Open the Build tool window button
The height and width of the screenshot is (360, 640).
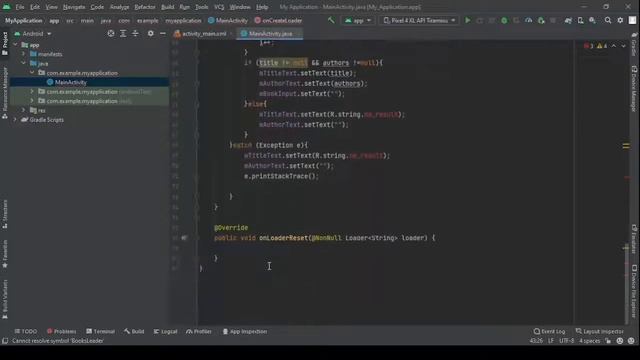(134, 331)
